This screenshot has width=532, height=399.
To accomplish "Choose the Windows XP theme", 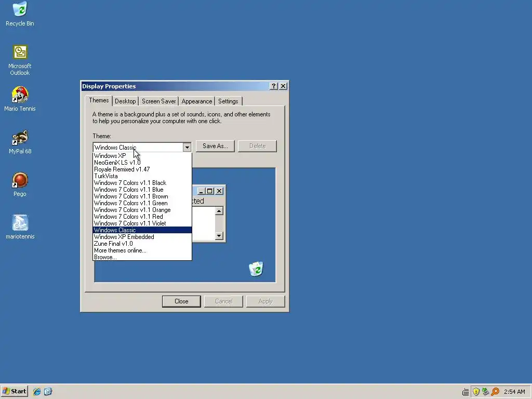I will (x=142, y=156).
